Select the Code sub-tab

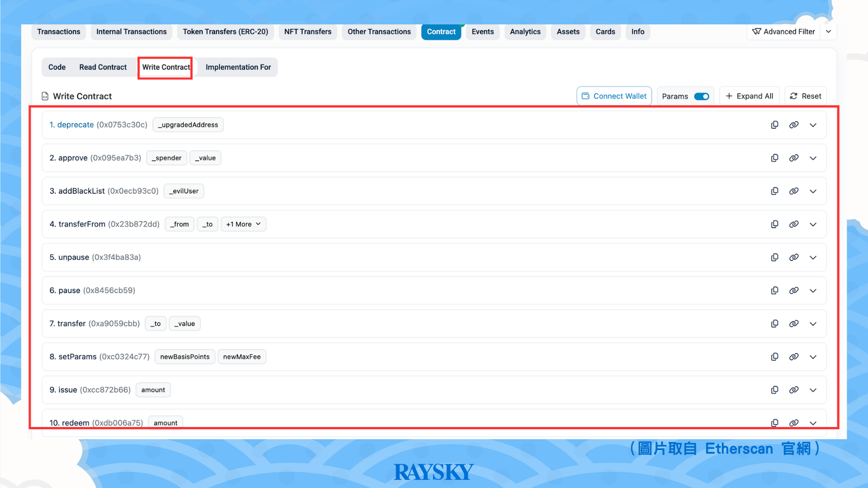tap(57, 67)
